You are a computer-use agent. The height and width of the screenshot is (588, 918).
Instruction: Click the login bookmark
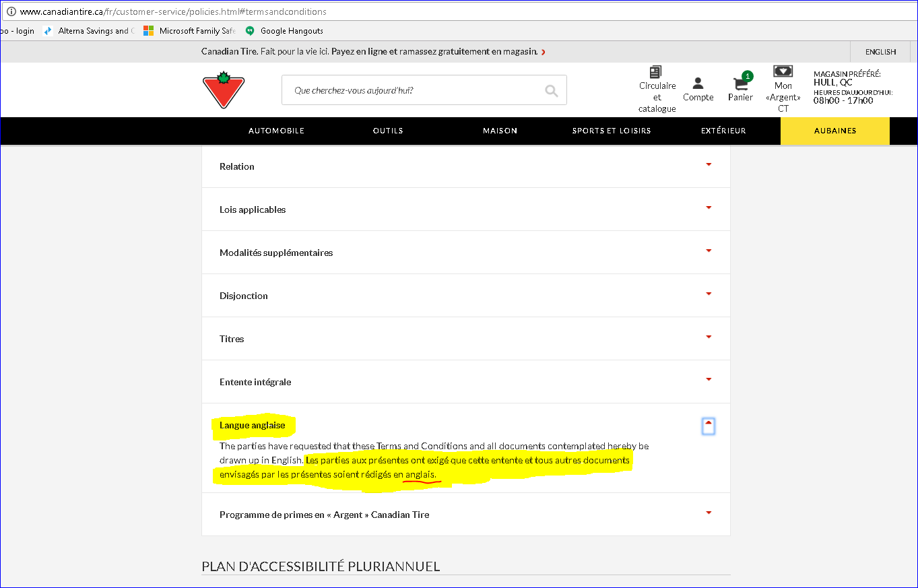tap(18, 31)
